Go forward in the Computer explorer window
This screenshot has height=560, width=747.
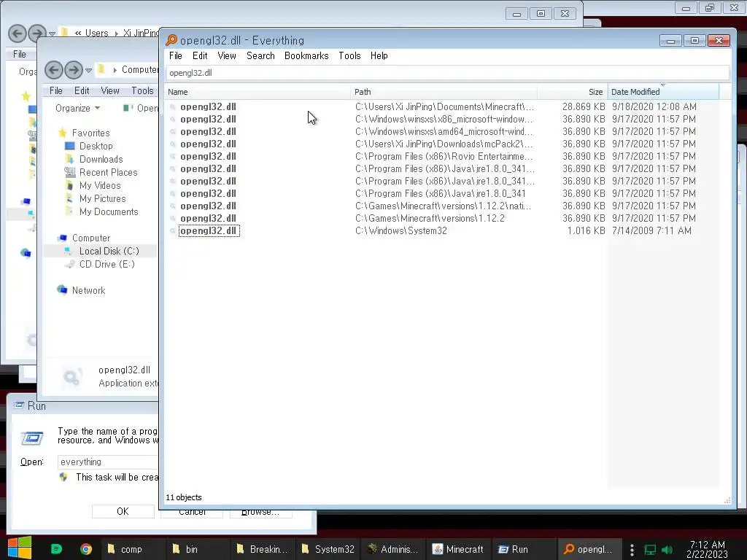(74, 71)
